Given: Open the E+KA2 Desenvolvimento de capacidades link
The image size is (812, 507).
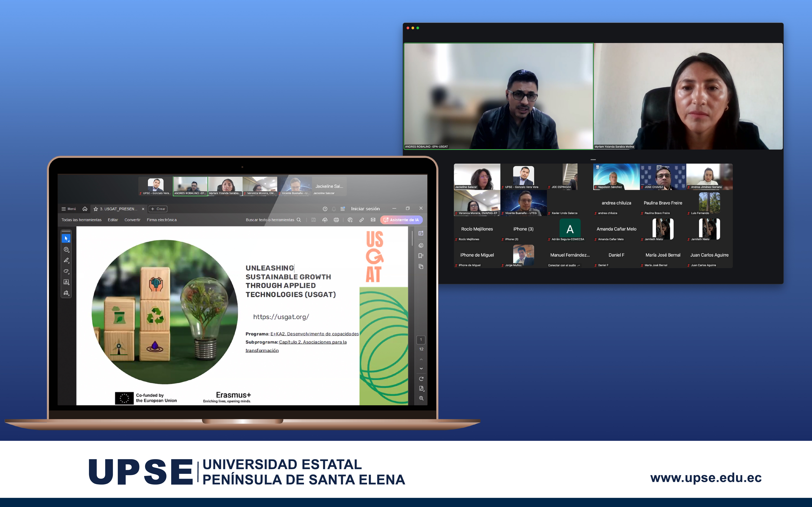Looking at the screenshot, I should click(x=314, y=334).
